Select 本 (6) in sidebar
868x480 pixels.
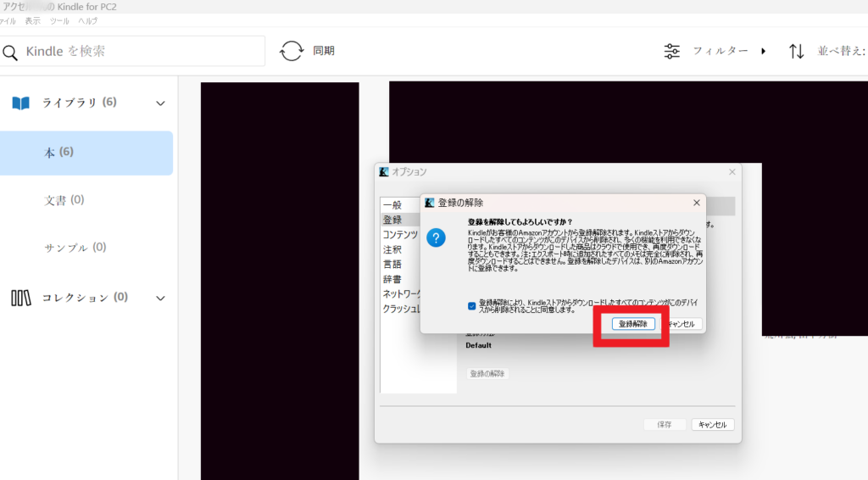click(86, 153)
